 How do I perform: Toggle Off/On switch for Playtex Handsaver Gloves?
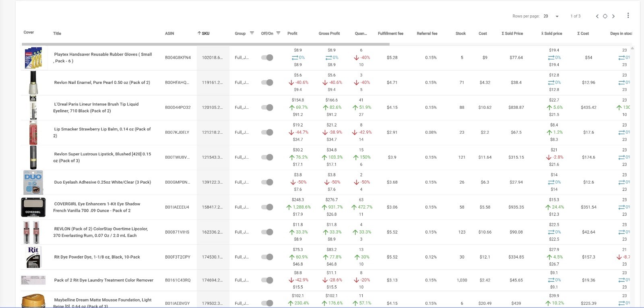tap(267, 58)
